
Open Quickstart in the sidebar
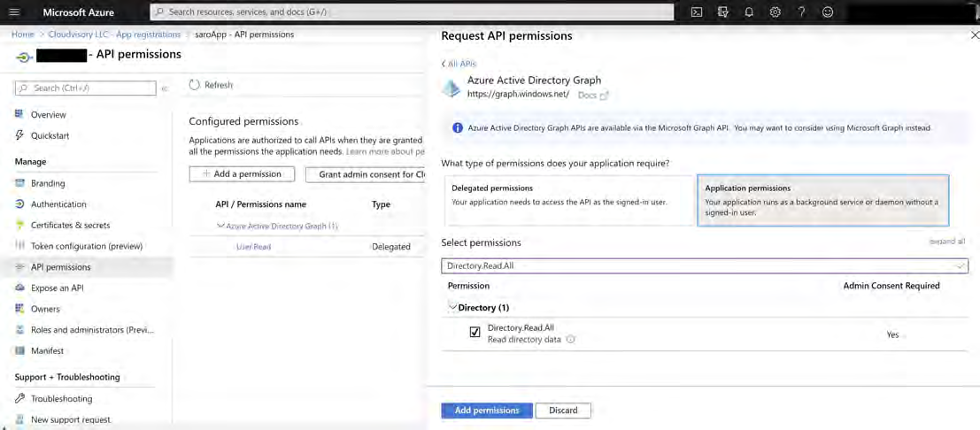[x=50, y=135]
